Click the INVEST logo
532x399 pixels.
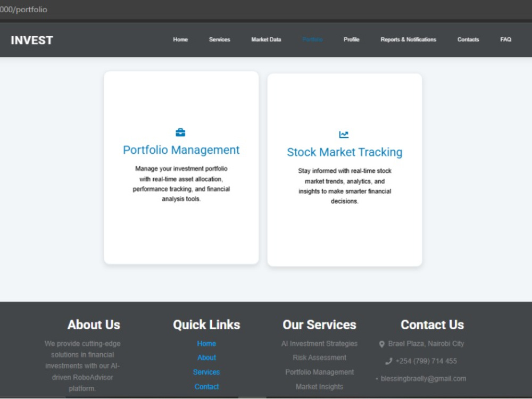[x=32, y=40]
